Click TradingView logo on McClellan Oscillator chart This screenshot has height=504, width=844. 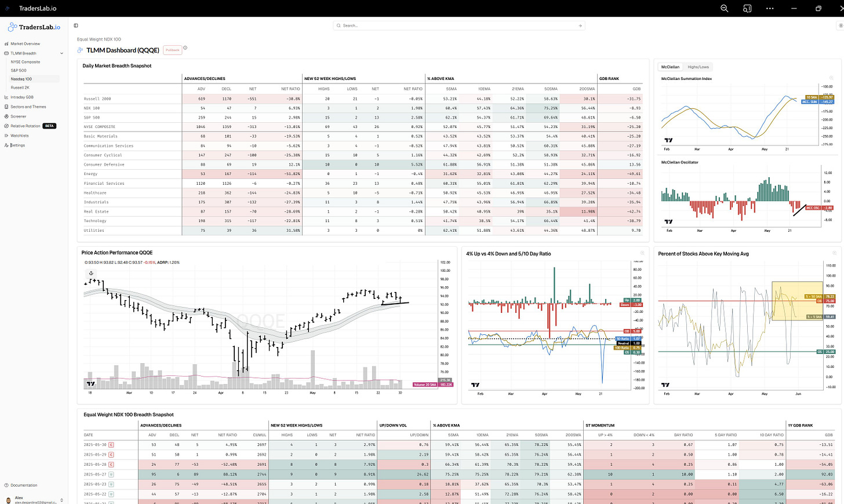click(668, 221)
